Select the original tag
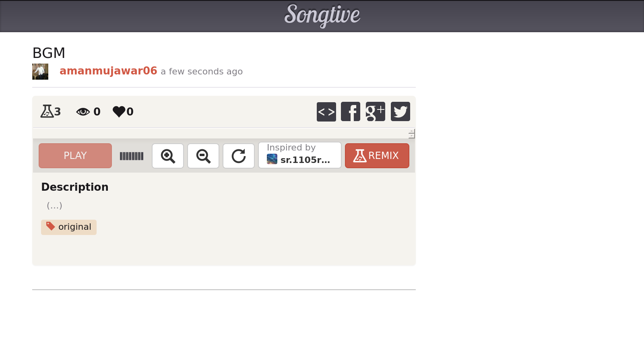The width and height of the screenshot is (644, 338). coord(69,227)
